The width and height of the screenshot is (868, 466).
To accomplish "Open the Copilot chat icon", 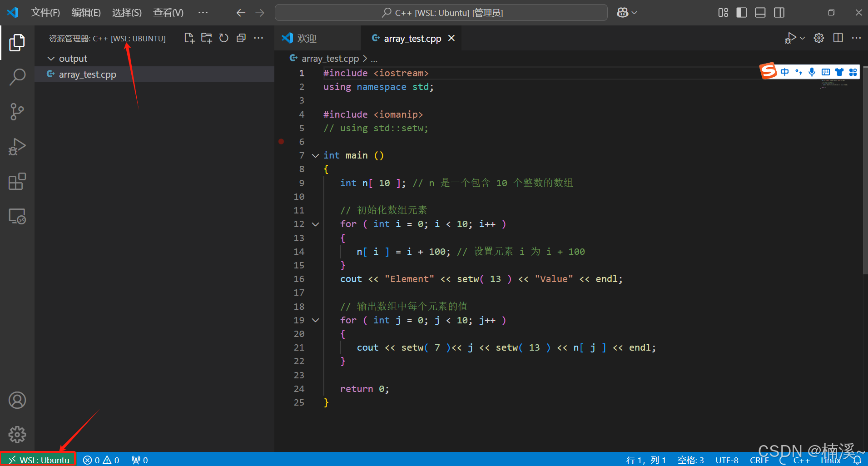I will (622, 13).
